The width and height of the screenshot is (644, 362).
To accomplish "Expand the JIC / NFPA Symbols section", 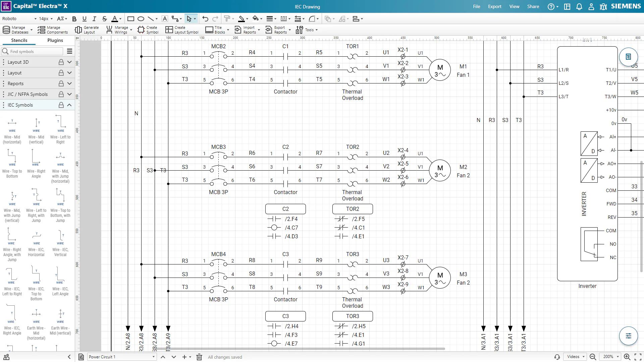I will [x=69, y=94].
